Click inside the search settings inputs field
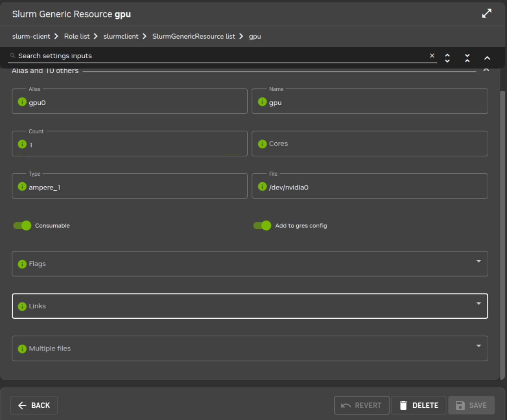The image size is (507, 420). (x=163, y=55)
